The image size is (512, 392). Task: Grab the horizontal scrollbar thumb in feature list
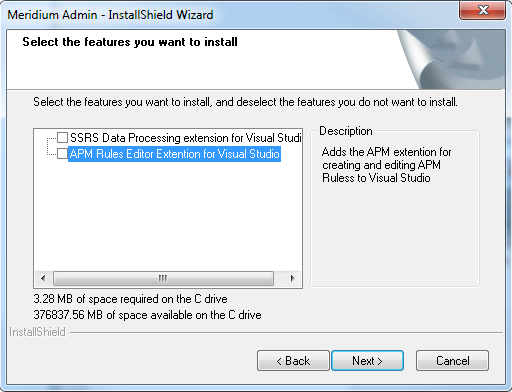163,278
